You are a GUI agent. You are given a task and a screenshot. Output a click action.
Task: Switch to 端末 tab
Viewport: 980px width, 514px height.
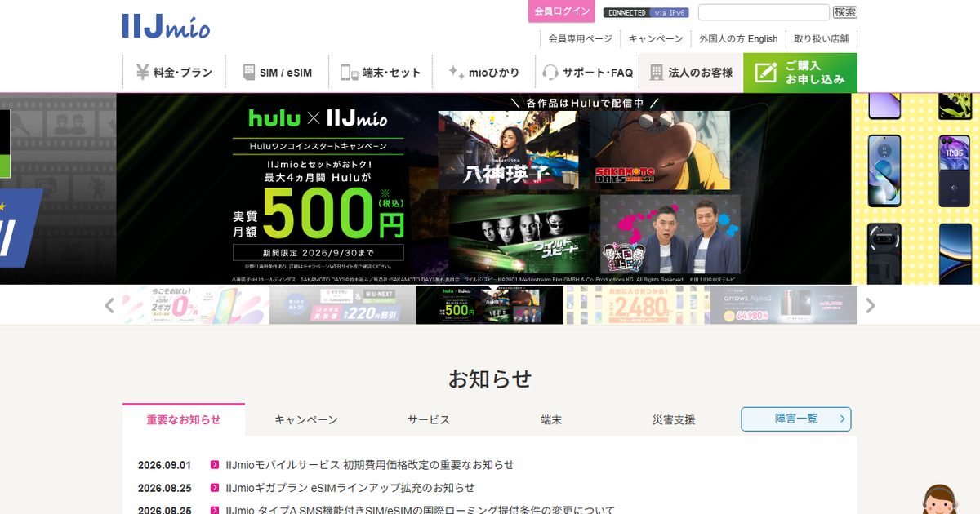point(551,419)
